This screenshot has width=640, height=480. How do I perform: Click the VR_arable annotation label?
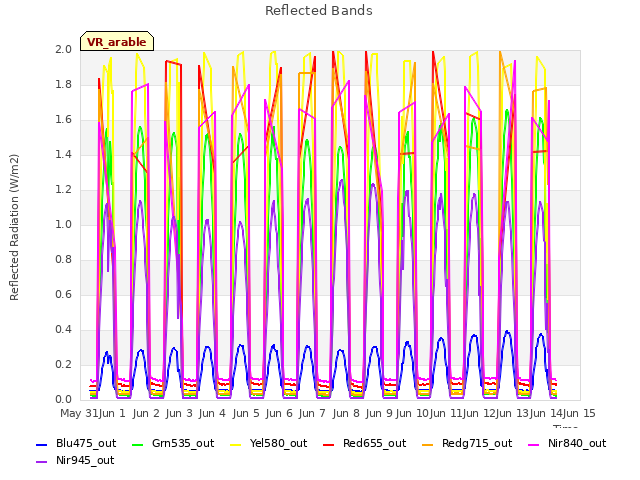click(x=117, y=42)
